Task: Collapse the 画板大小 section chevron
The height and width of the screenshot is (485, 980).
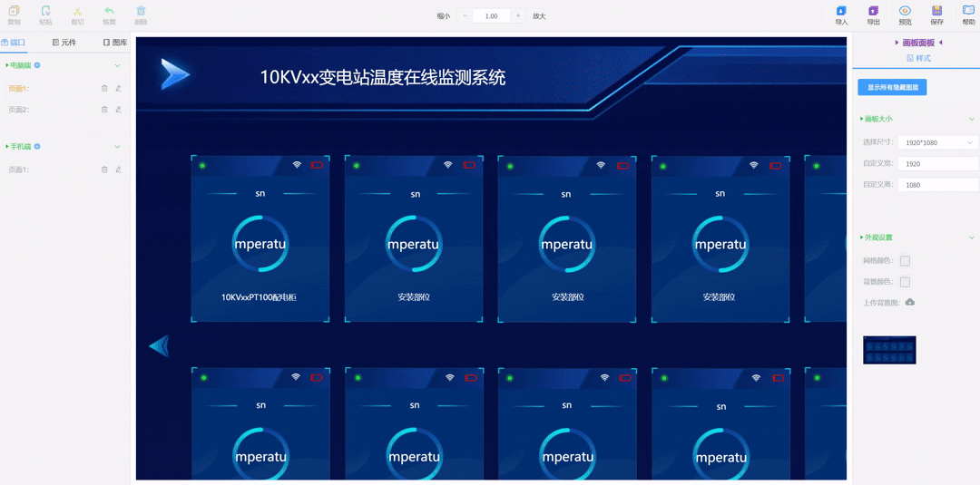Action: [971, 119]
